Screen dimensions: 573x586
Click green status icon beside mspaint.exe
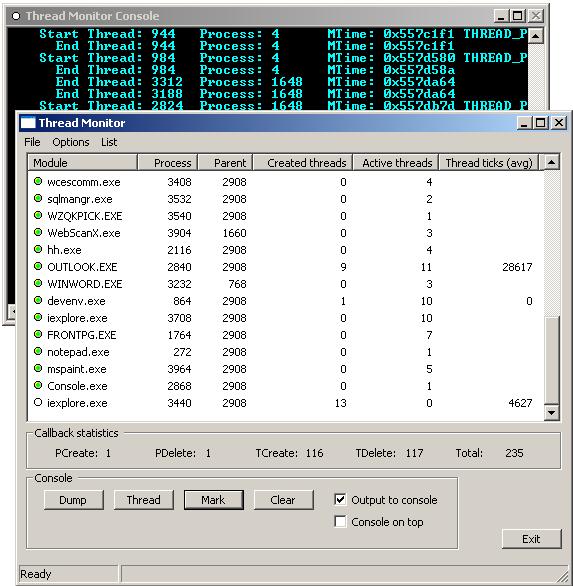tap(38, 368)
